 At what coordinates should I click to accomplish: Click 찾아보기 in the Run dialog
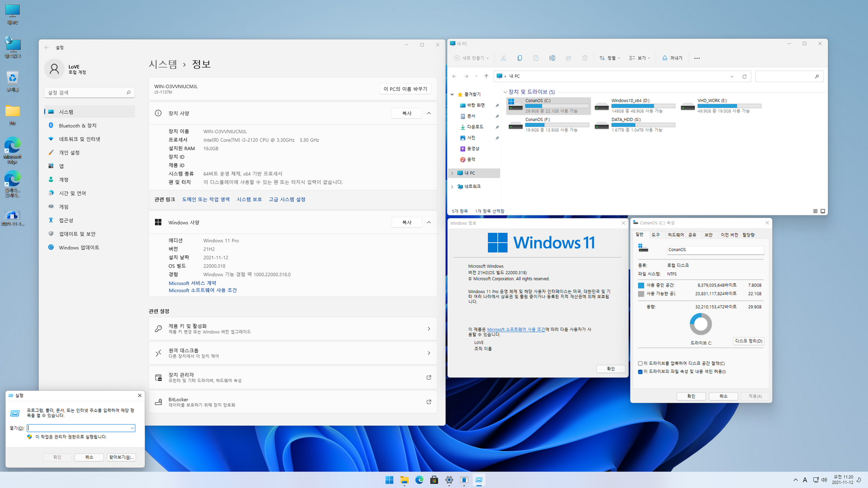[121, 457]
